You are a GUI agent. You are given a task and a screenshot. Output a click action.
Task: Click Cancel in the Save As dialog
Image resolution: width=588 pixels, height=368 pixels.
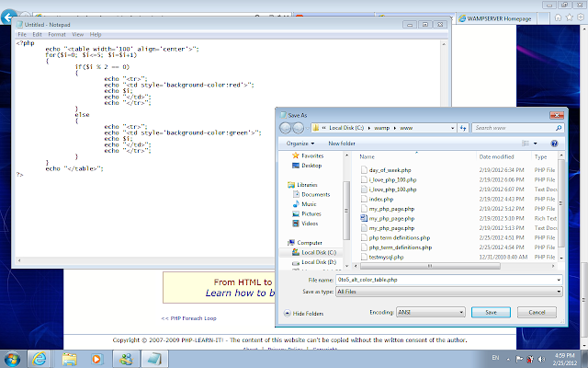point(537,313)
